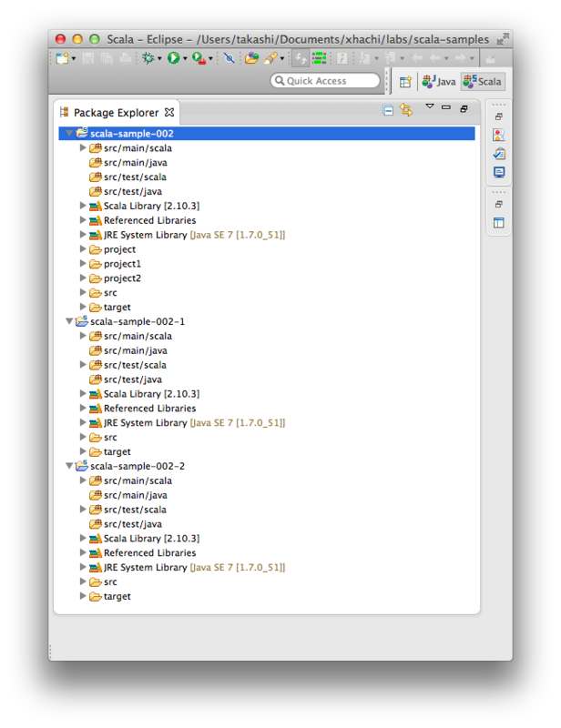Viewport: 561px width, 728px height.
Task: Click the Print toolbar icon
Action: click(125, 58)
